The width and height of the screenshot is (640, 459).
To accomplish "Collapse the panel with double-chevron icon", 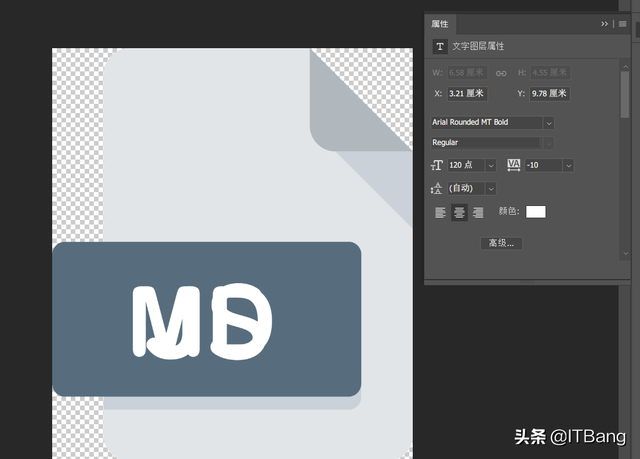I will [x=604, y=24].
